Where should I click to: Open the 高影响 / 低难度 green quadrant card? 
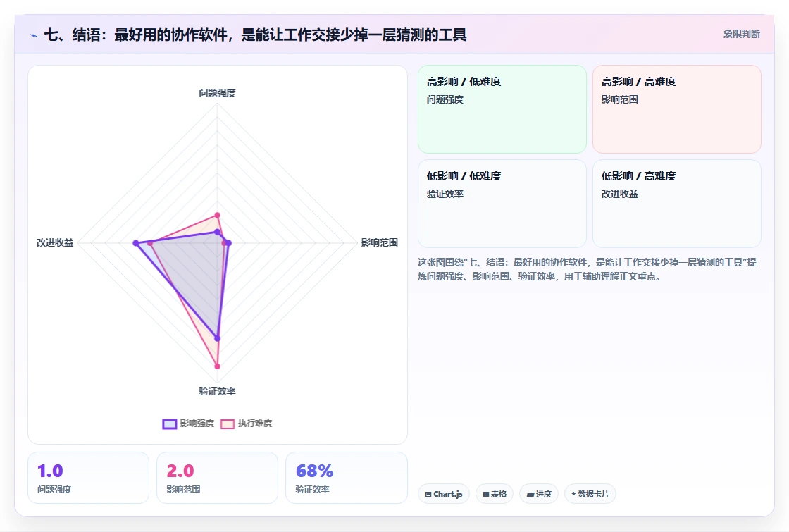502,109
